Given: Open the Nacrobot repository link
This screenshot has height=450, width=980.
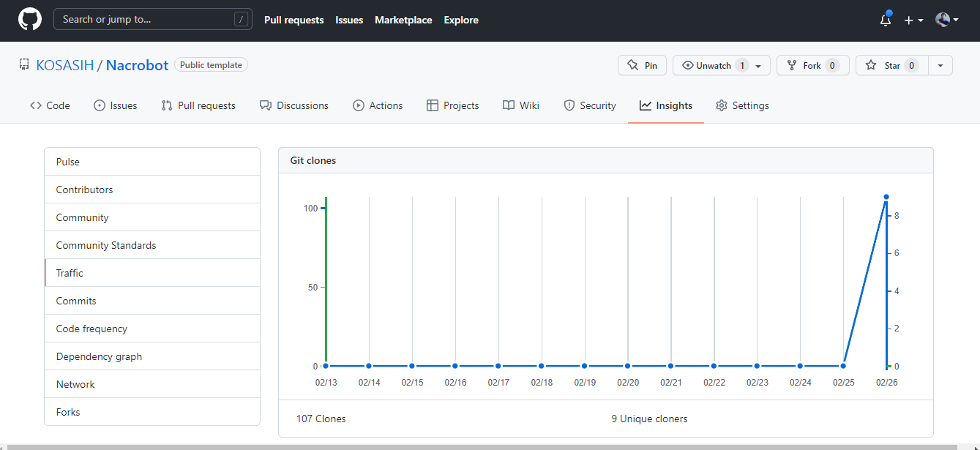Looking at the screenshot, I should click(138, 65).
